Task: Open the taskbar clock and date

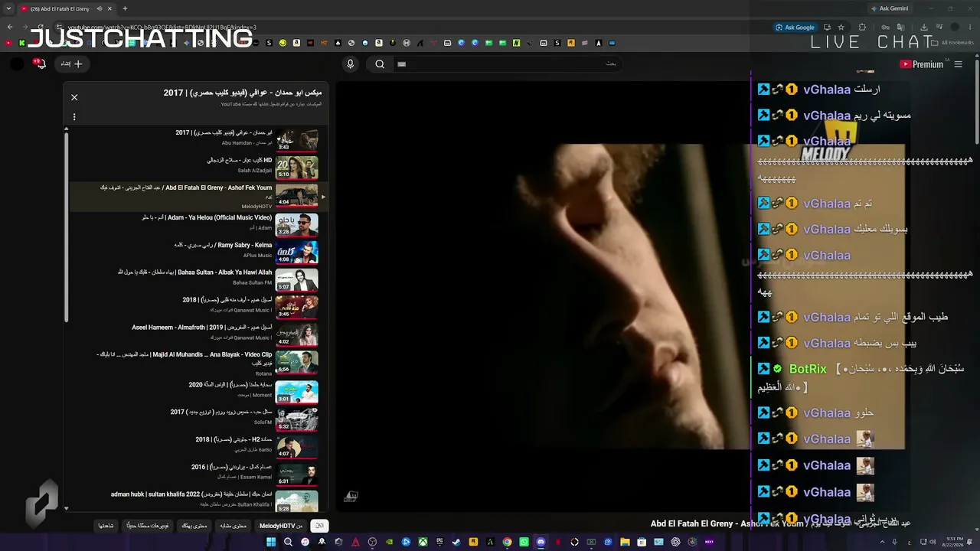Action: (954, 542)
